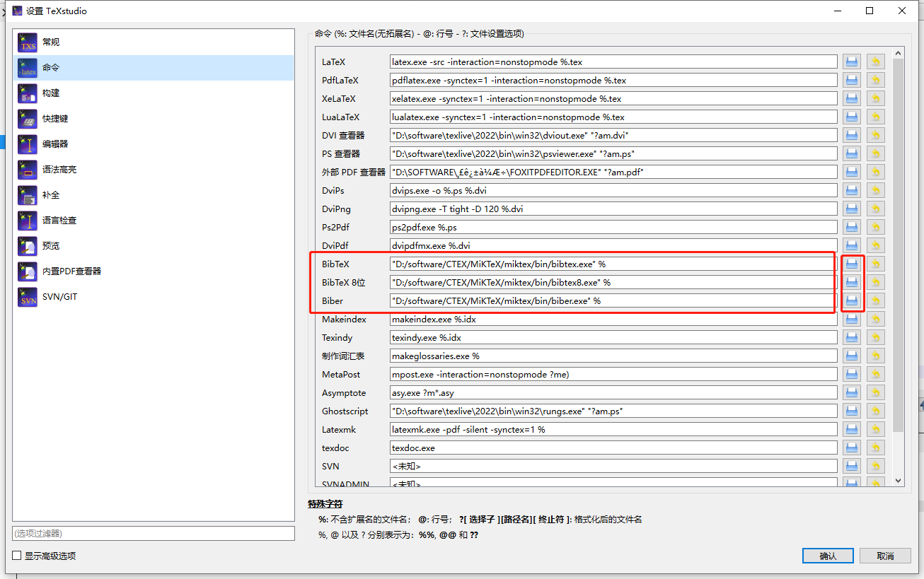The width and height of the screenshot is (924, 579).
Task: Browse for Biber executable file
Action: 851,300
